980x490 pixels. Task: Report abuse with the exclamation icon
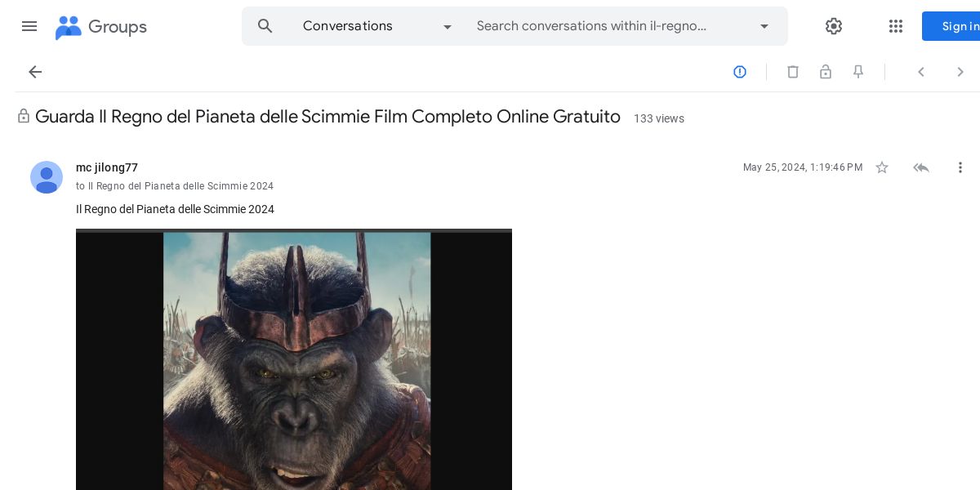(740, 72)
